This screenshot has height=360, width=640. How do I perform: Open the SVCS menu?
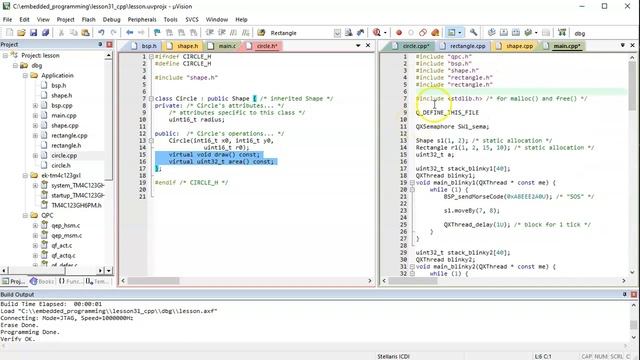tap(192, 19)
